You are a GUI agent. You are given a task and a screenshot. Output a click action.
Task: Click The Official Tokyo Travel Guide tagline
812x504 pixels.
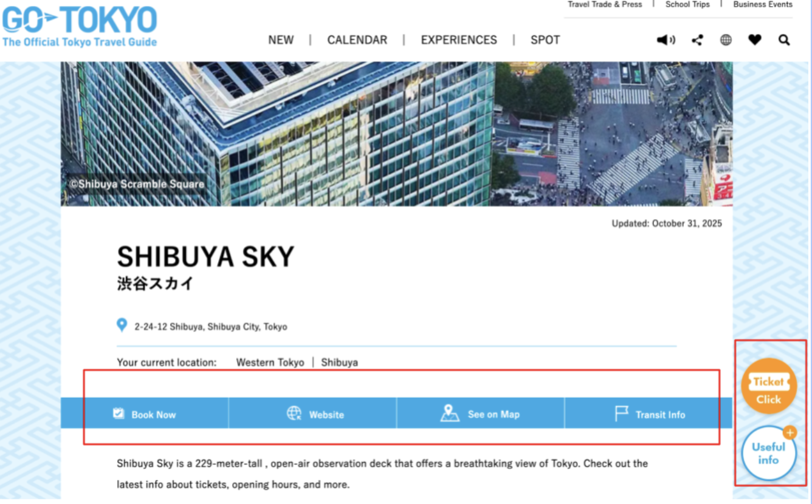(80, 42)
